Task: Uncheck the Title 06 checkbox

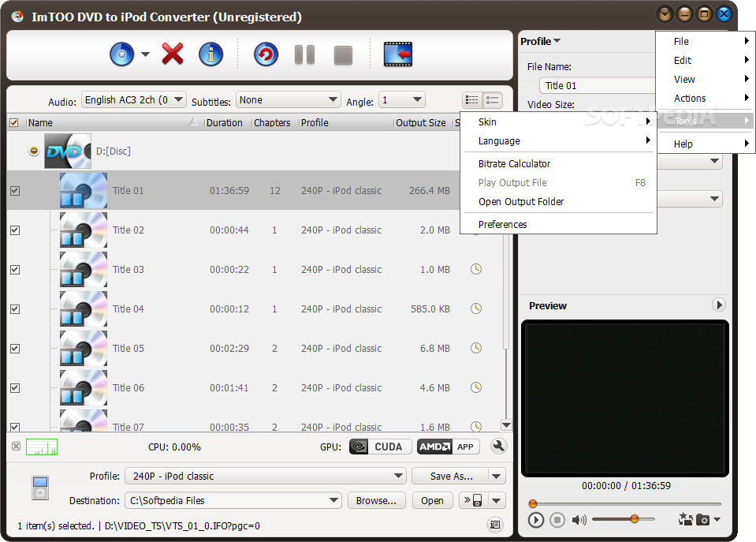Action: pyautogui.click(x=15, y=388)
